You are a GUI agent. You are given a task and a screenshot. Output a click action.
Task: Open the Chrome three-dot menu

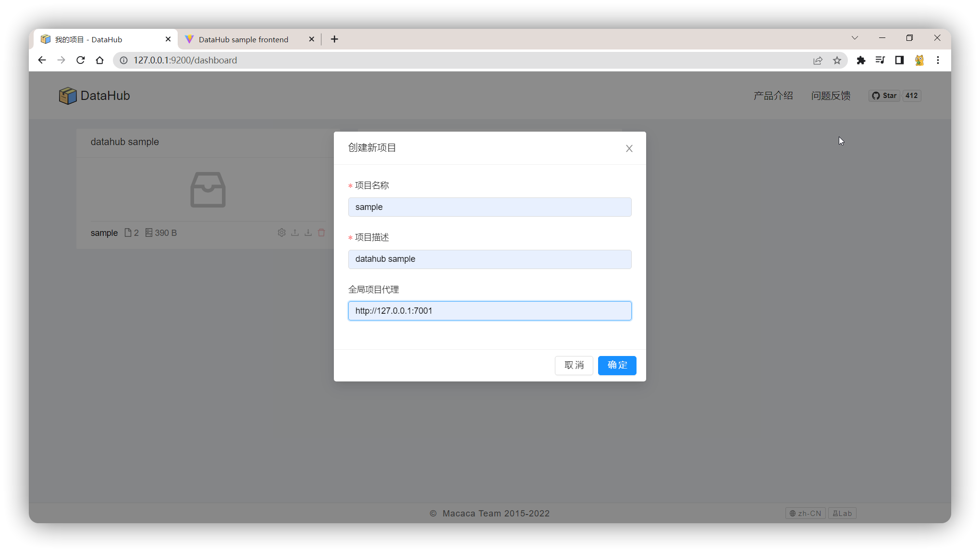pyautogui.click(x=938, y=60)
